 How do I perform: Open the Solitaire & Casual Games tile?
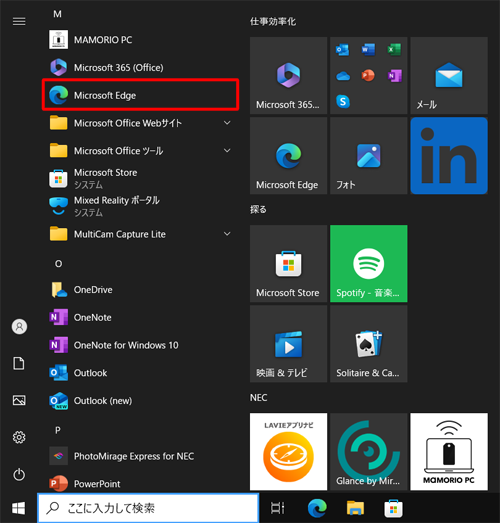click(x=369, y=344)
